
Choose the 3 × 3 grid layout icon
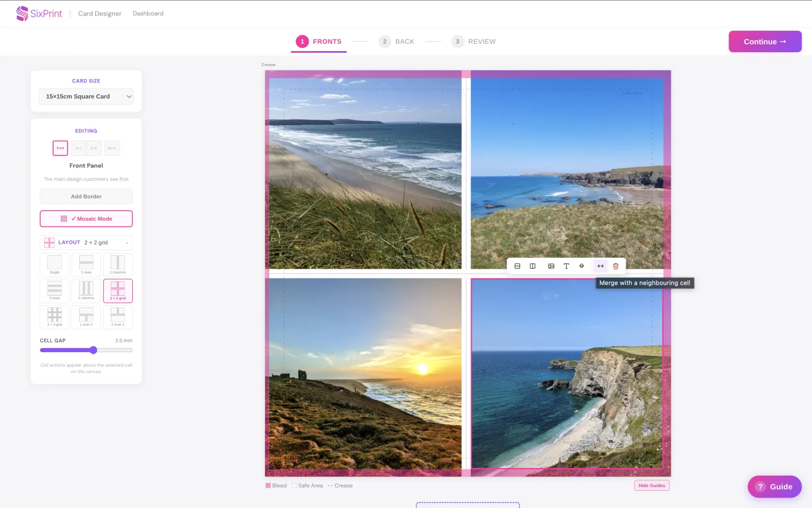tap(55, 317)
